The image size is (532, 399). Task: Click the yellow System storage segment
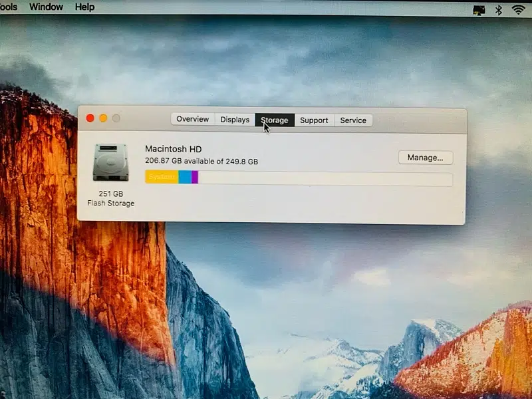point(162,177)
